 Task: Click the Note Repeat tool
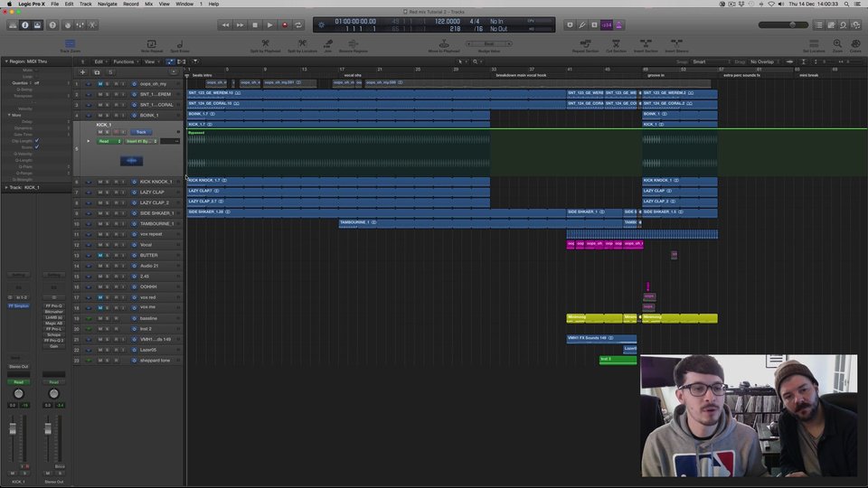pos(151,46)
